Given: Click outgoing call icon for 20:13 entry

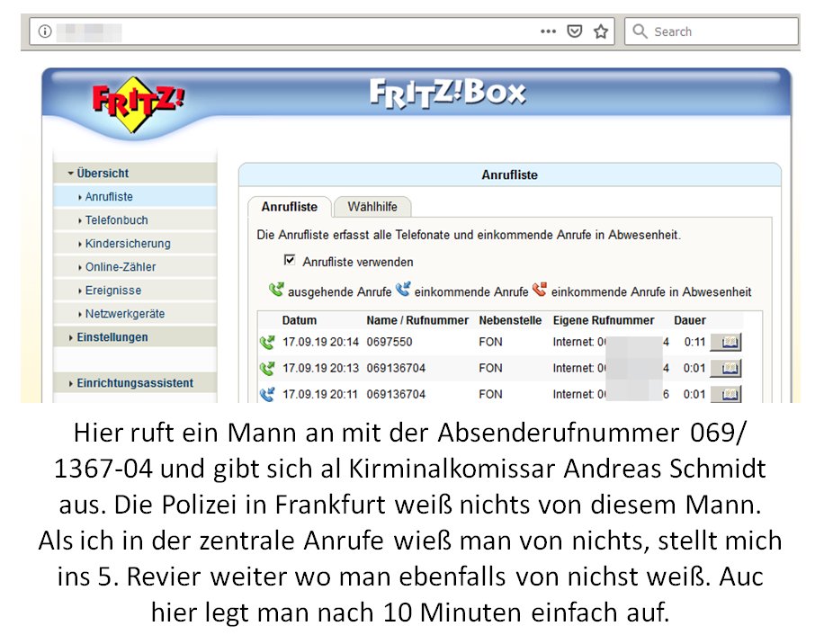Looking at the screenshot, I should pos(267,368).
